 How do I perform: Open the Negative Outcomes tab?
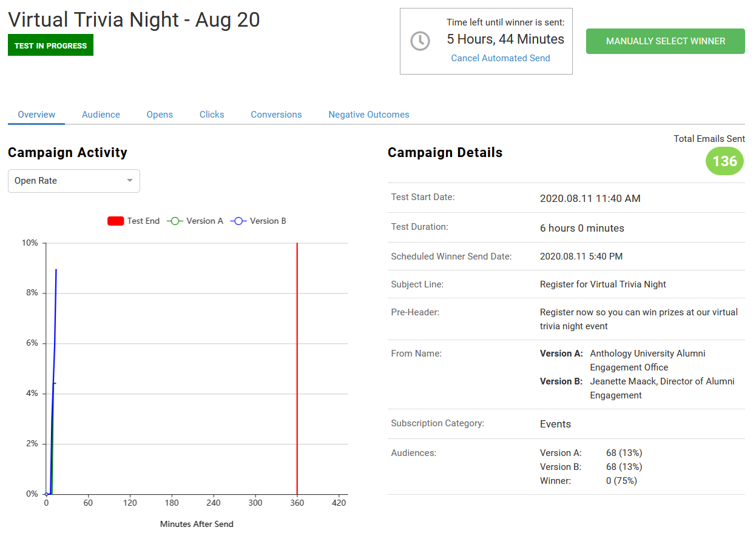[368, 115]
